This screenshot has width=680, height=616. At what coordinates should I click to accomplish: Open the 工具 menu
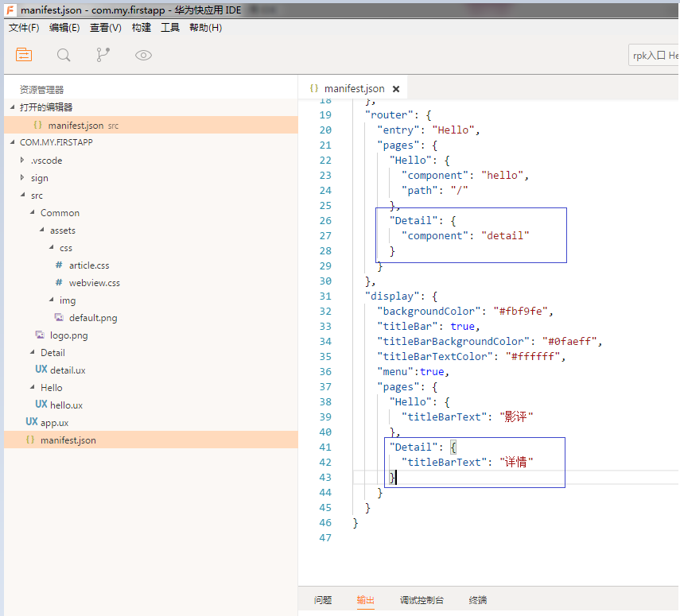point(170,28)
